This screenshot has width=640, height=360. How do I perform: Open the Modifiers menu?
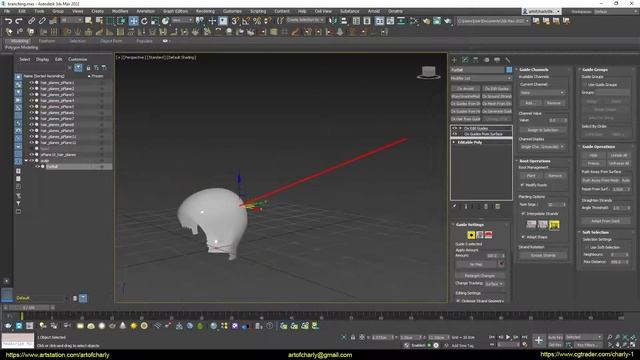click(x=120, y=11)
